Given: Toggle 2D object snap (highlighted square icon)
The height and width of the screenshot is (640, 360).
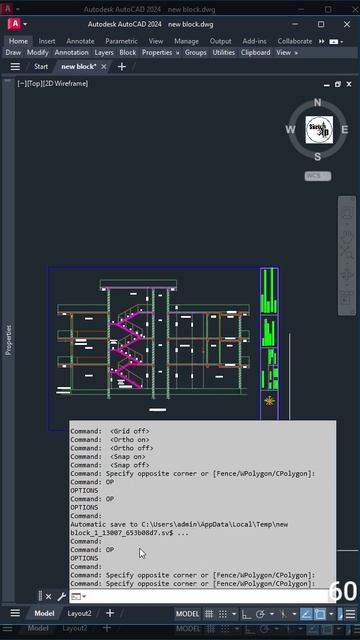Looking at the screenshot, I should [320, 614].
